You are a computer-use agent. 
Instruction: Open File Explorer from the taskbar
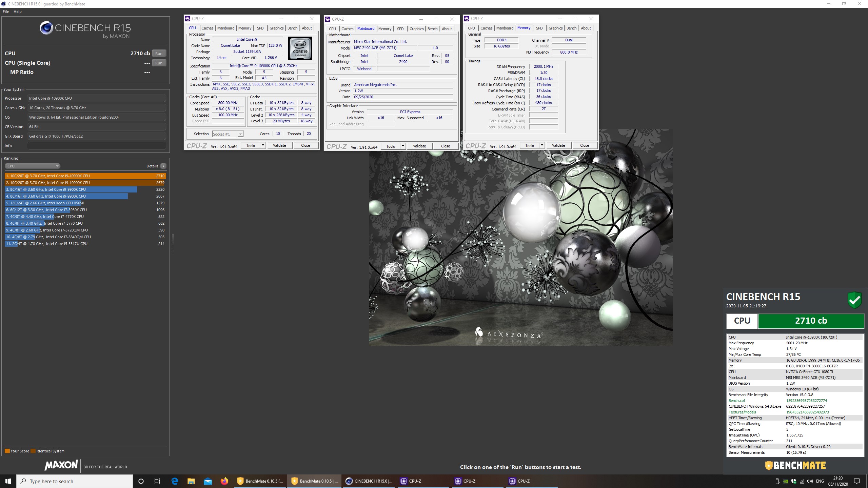coord(191,481)
